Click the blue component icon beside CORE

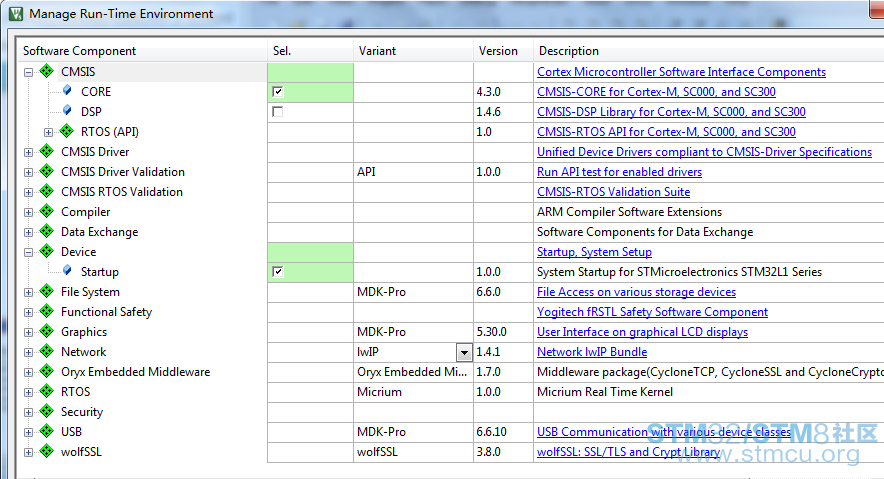point(67,91)
